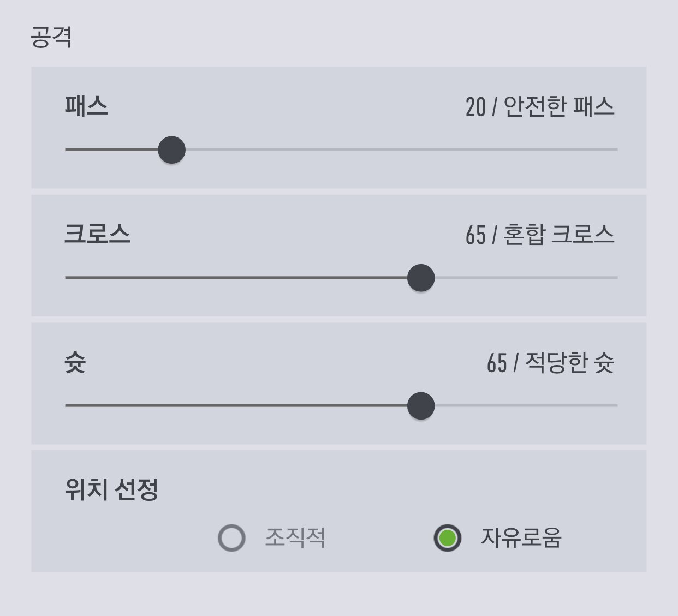
Task: Select the 조직적 radio button
Action: click(231, 538)
